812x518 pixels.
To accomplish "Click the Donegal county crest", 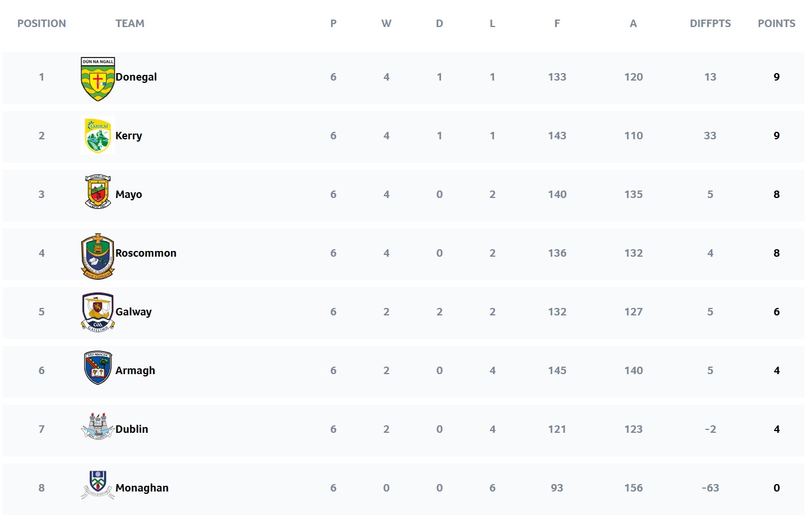I will coord(98,79).
